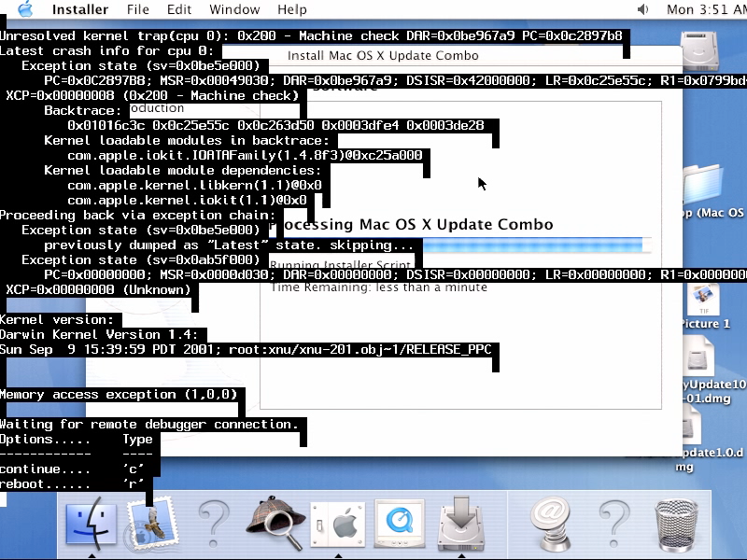747x560 pixels.
Task: Click the 'Latest crash info for cpu 0:' line
Action: coord(107,51)
